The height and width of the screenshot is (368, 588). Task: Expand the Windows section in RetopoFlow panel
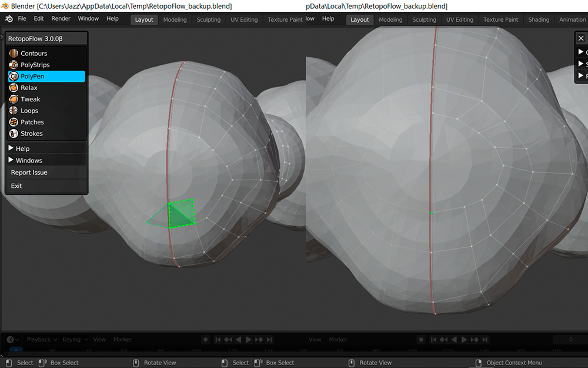coord(46,160)
